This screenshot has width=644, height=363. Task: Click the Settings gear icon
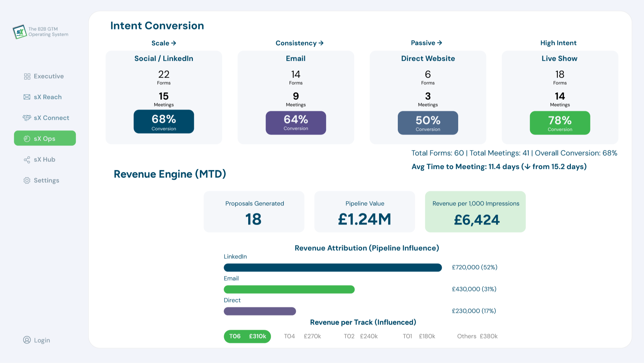27,181
